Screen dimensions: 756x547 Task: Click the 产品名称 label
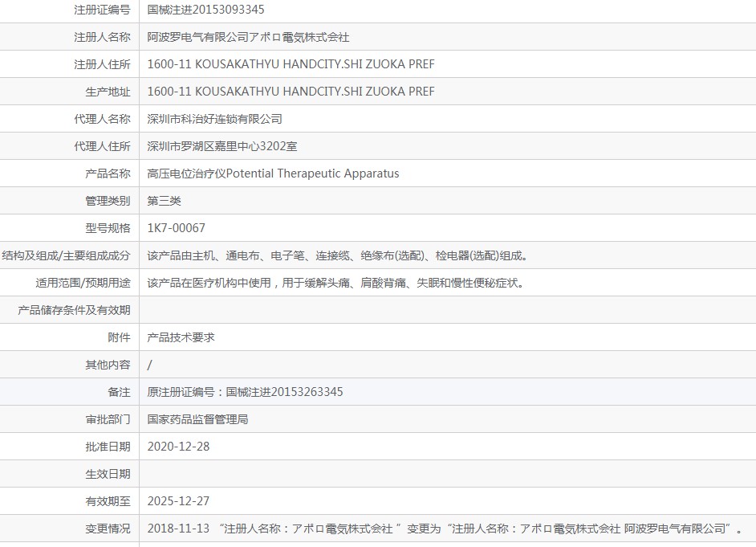[x=108, y=173]
